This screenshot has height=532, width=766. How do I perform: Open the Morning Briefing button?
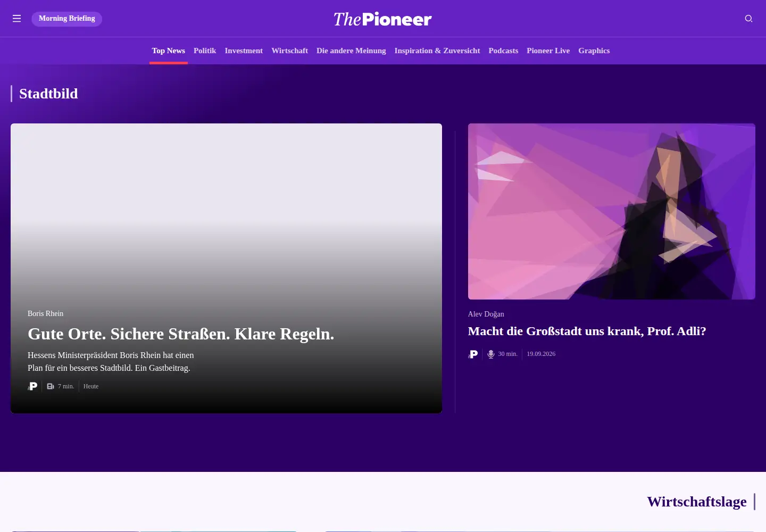click(66, 19)
